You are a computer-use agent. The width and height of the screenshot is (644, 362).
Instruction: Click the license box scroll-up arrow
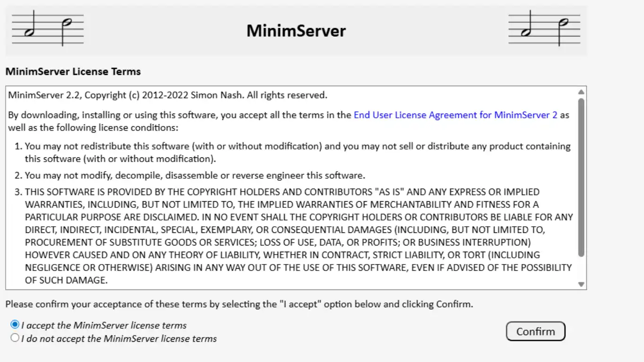pos(581,92)
